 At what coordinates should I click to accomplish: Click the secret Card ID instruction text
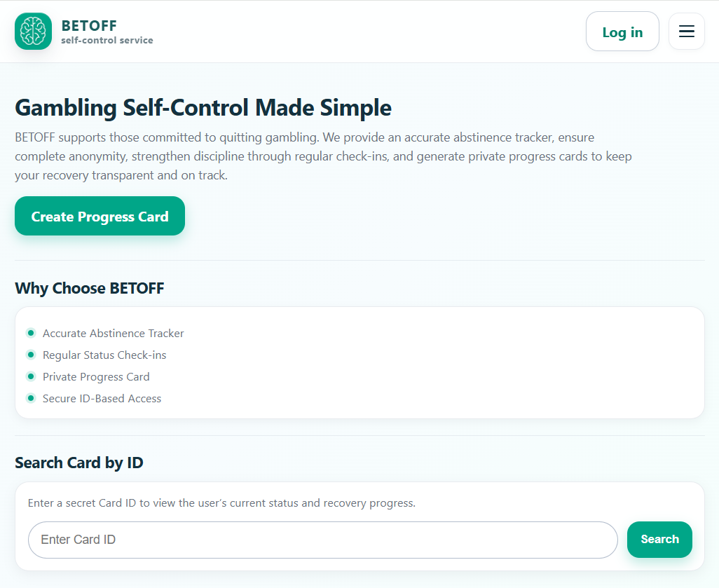(221, 502)
